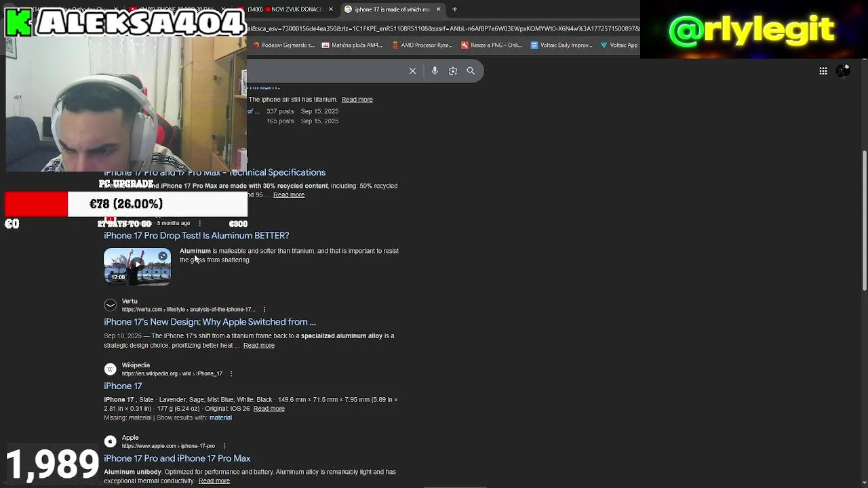Open Voltaic Daily Improvement bookmark
The height and width of the screenshot is (488, 868).
pyautogui.click(x=561, y=45)
